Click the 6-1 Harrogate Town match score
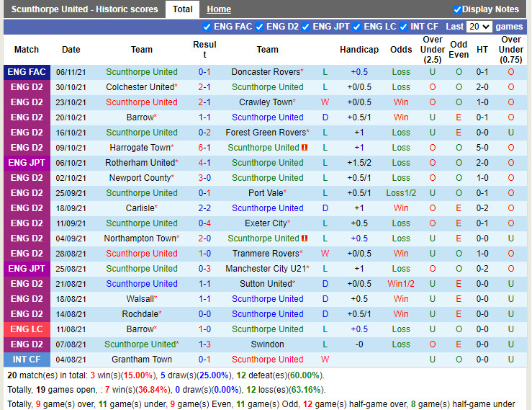 204,148
